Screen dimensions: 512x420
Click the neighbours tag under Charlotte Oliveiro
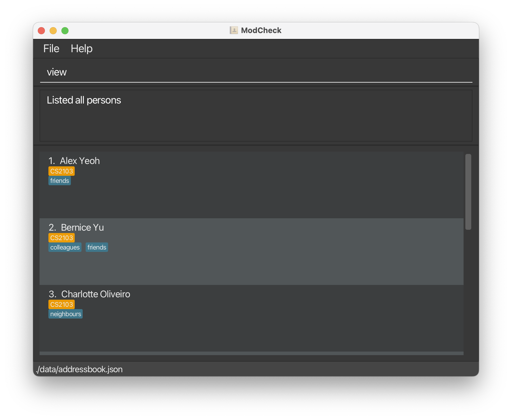(66, 314)
